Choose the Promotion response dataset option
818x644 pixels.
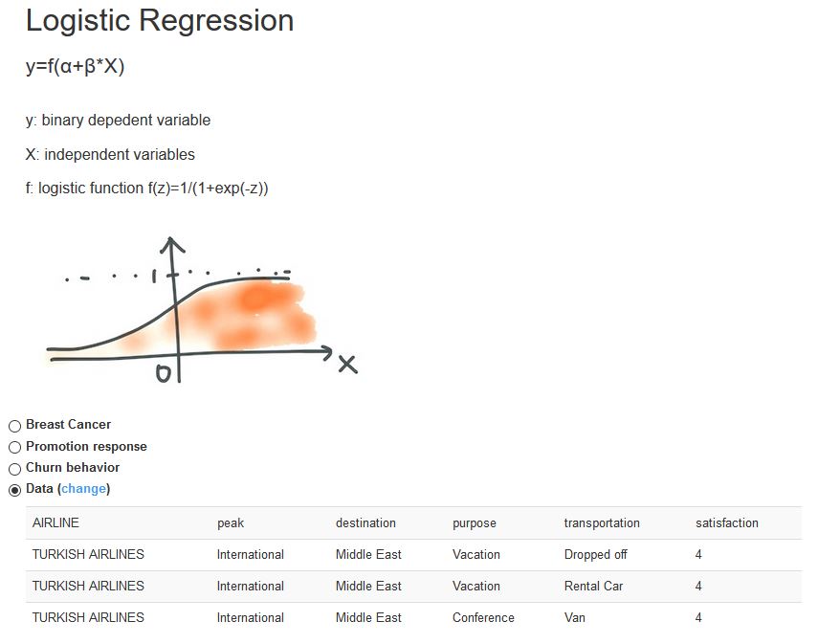(x=14, y=447)
